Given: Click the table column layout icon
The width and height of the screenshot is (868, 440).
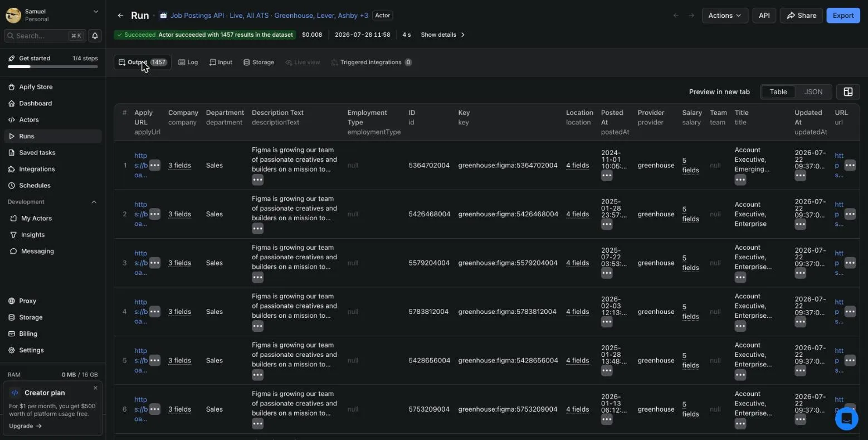Looking at the screenshot, I should click(x=848, y=92).
